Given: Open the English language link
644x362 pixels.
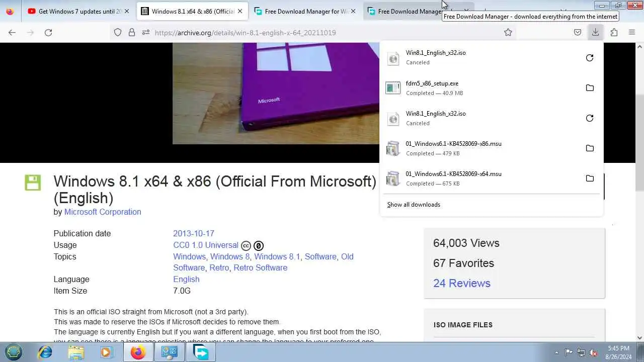Looking at the screenshot, I should 186,279.
